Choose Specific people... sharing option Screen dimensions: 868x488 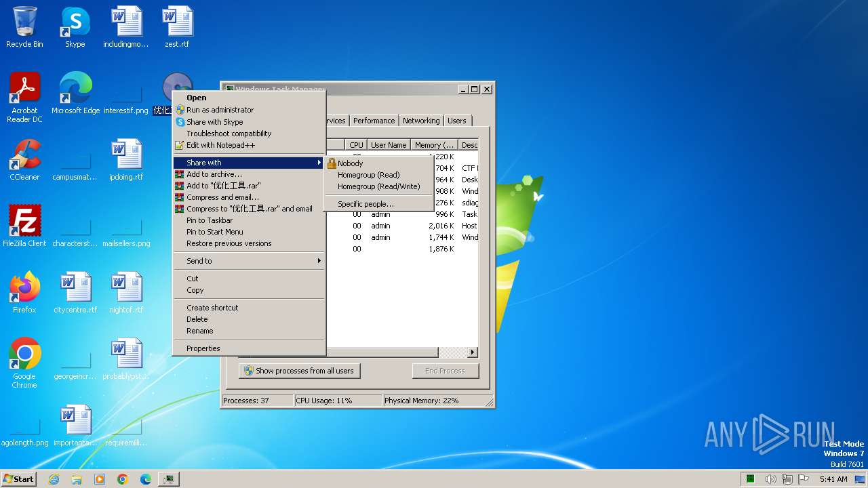[x=379, y=204]
